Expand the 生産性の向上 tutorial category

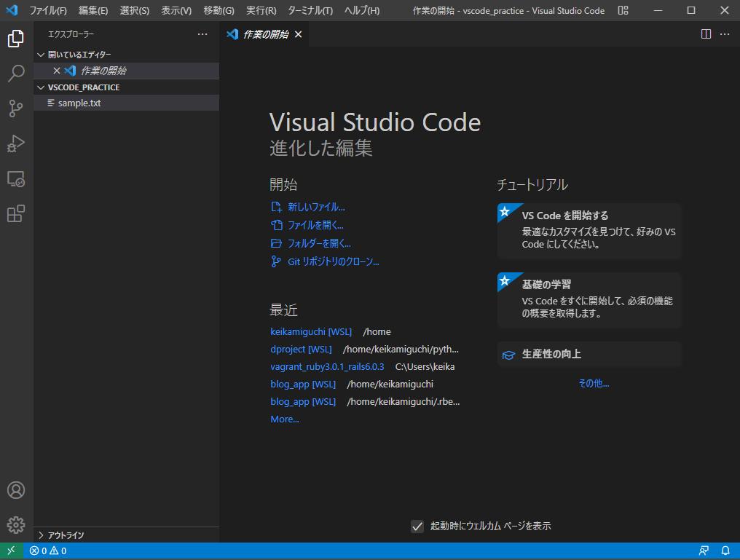(589, 355)
